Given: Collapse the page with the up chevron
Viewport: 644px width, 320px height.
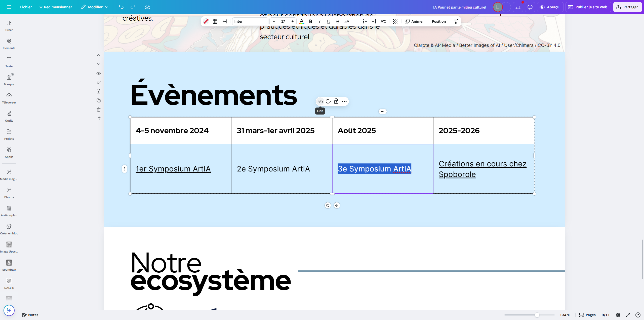Looking at the screenshot, I should (98, 55).
